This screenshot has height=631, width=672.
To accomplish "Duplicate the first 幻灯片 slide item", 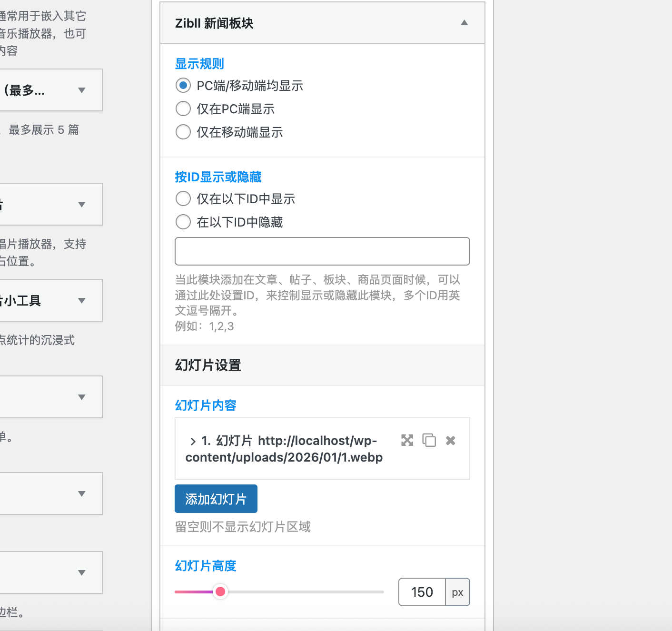I will pyautogui.click(x=429, y=440).
